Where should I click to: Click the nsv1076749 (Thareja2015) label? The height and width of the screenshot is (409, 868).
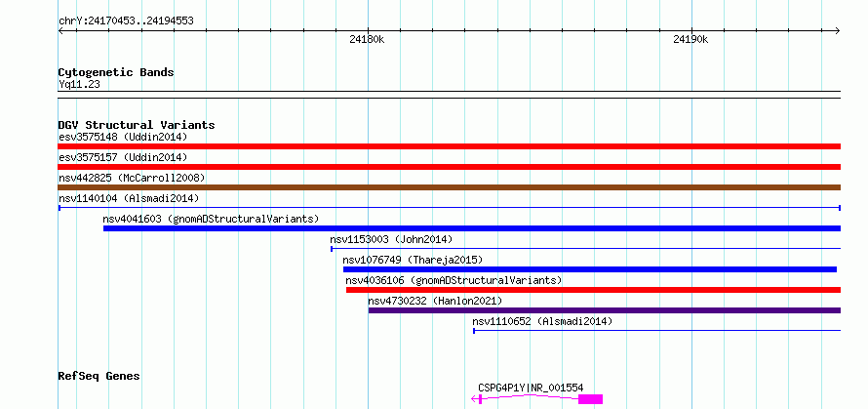coord(413,260)
